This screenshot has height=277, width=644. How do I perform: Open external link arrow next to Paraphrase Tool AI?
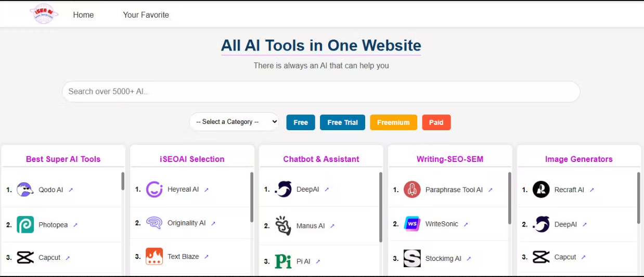tap(491, 190)
